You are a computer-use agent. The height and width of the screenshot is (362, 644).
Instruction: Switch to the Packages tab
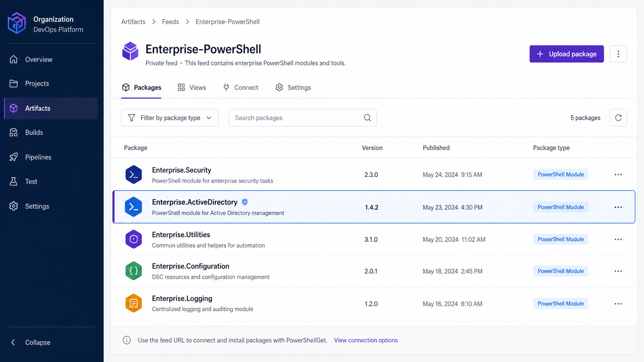pyautogui.click(x=141, y=88)
